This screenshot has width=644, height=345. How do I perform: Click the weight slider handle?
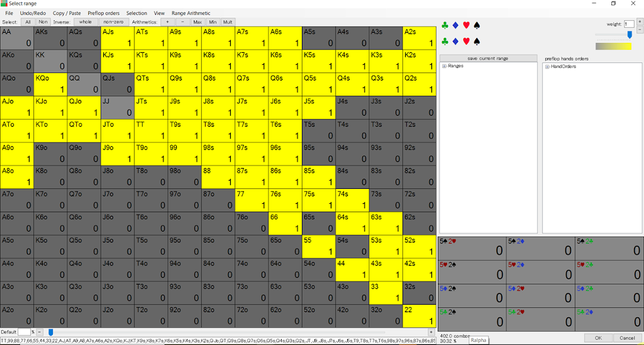[x=629, y=35]
